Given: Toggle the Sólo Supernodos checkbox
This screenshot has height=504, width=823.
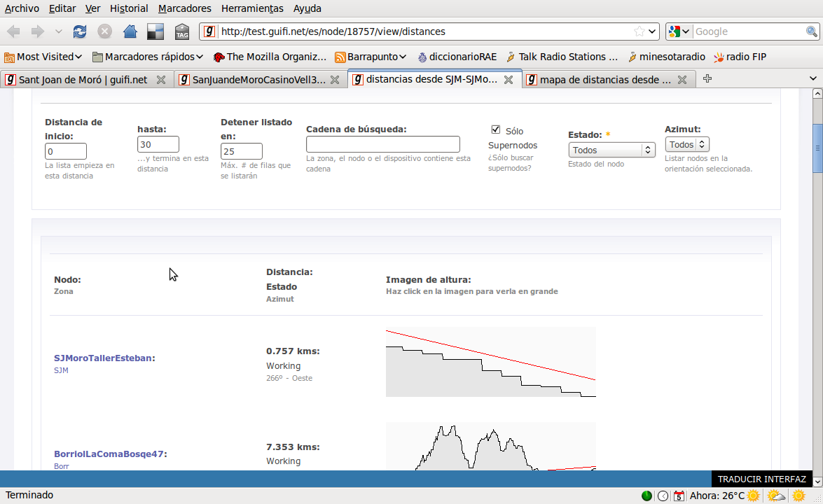Looking at the screenshot, I should click(x=496, y=129).
